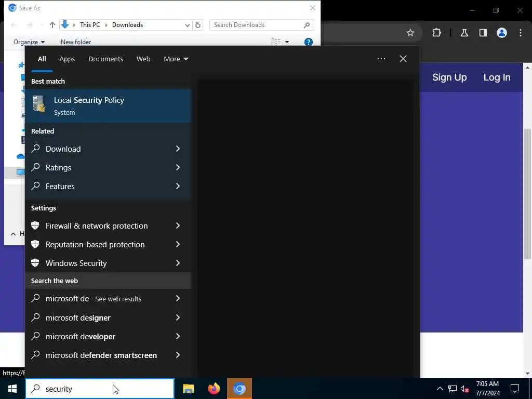Screen dimensions: 532x399
Task: Click the Search Downloads field
Action: (x=262, y=25)
